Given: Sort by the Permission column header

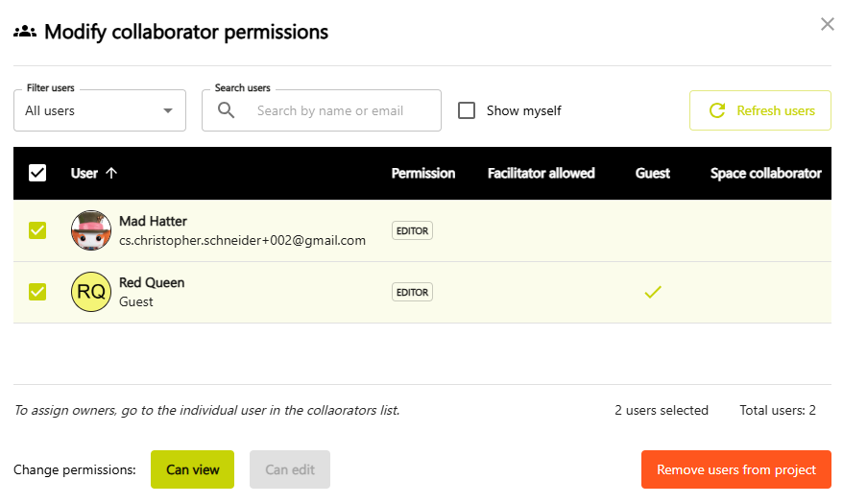Looking at the screenshot, I should (423, 173).
